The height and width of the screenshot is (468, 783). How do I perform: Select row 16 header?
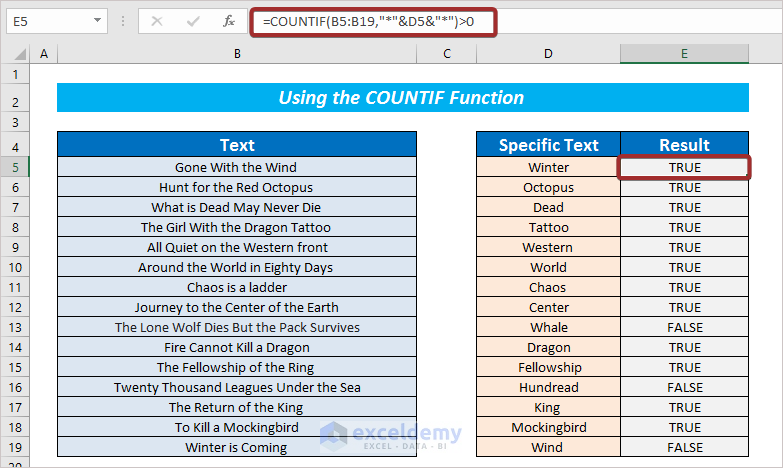(15, 387)
